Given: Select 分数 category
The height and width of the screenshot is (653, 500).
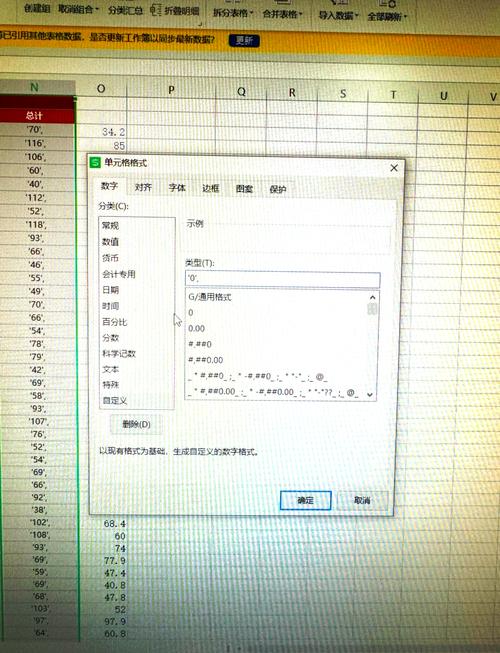Looking at the screenshot, I should point(137,338).
